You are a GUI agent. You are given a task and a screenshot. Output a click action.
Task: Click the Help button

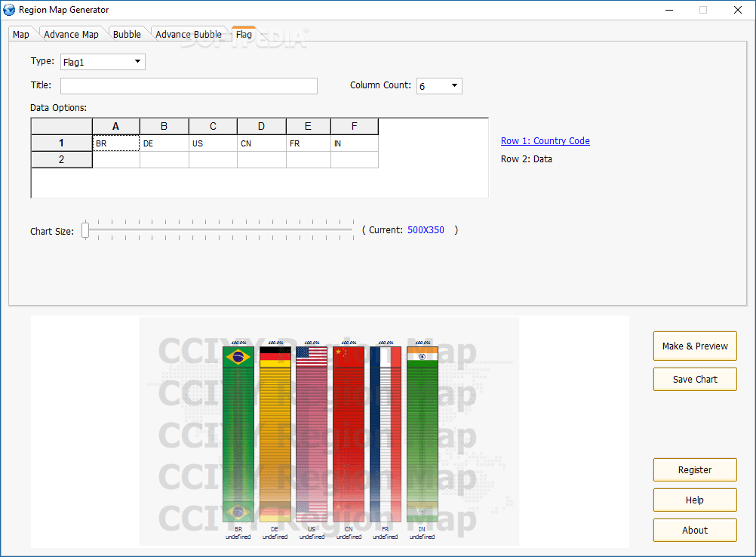pyautogui.click(x=695, y=500)
